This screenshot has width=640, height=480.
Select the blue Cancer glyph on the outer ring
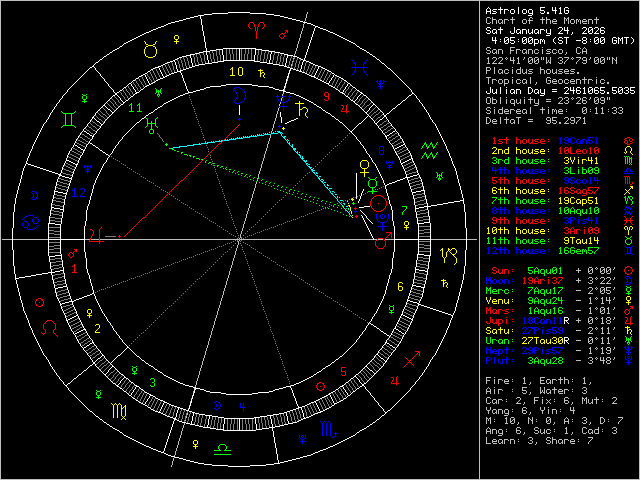tap(31, 223)
